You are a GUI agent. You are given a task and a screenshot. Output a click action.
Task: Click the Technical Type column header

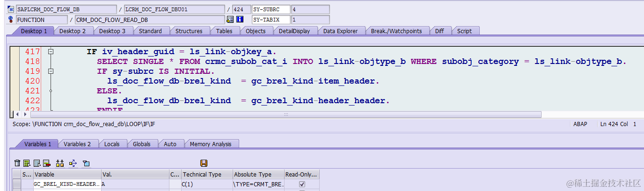coord(207,174)
